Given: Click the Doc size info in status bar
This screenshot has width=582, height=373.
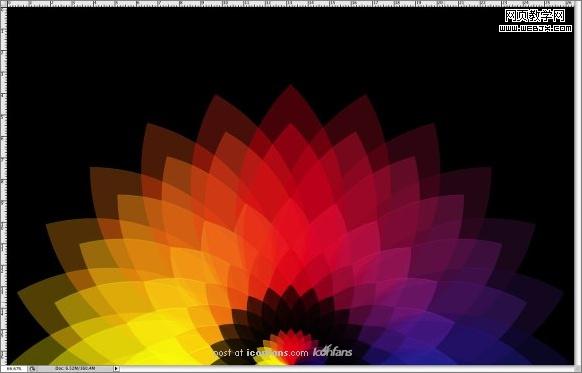Looking at the screenshot, I should (75, 369).
